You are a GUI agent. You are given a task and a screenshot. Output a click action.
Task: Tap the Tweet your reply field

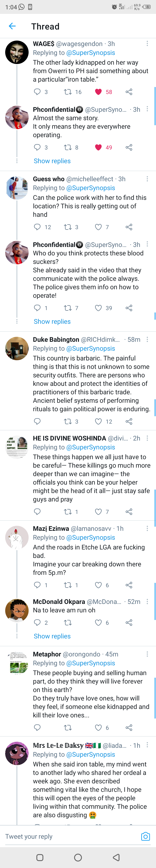(71, 836)
